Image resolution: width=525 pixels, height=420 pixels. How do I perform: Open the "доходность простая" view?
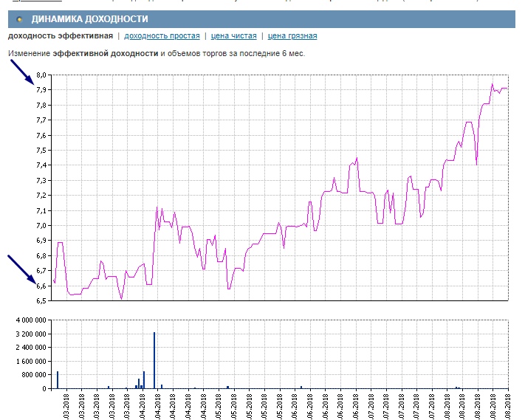pyautogui.click(x=162, y=35)
